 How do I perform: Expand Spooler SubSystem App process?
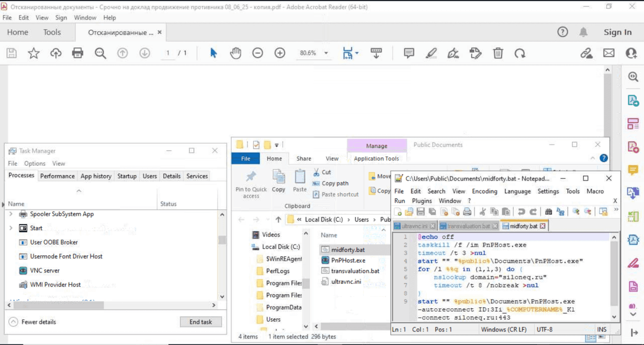click(11, 214)
